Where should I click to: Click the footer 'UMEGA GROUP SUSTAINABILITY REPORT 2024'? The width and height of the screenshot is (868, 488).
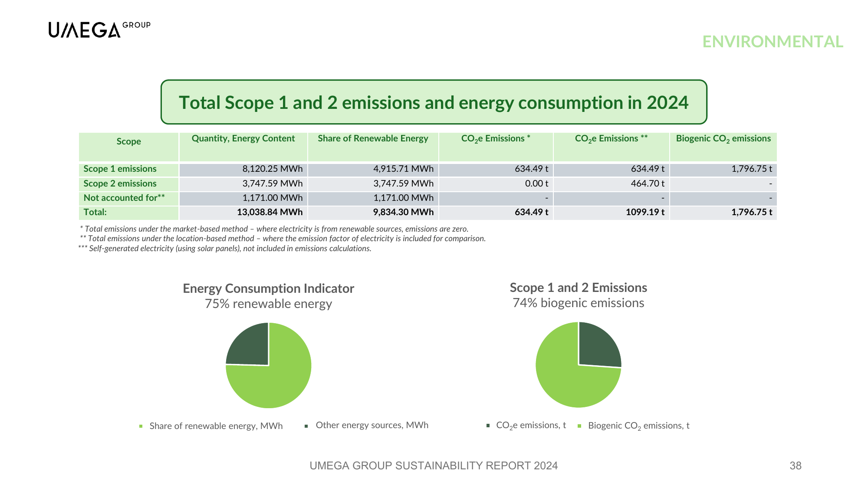coord(434,466)
